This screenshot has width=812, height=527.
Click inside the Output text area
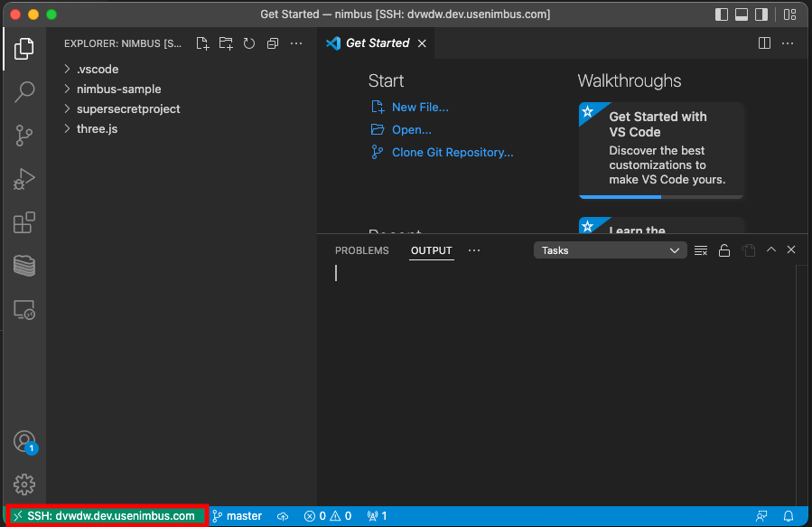(x=565, y=383)
